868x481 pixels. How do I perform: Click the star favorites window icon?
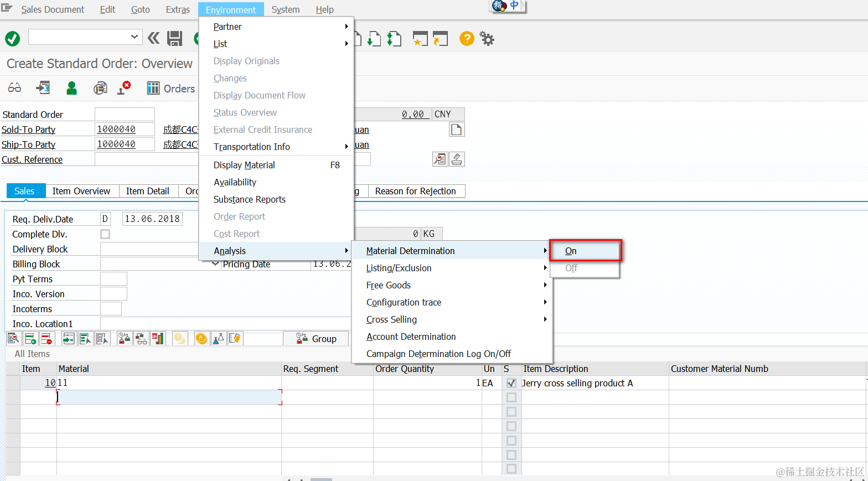tap(420, 38)
